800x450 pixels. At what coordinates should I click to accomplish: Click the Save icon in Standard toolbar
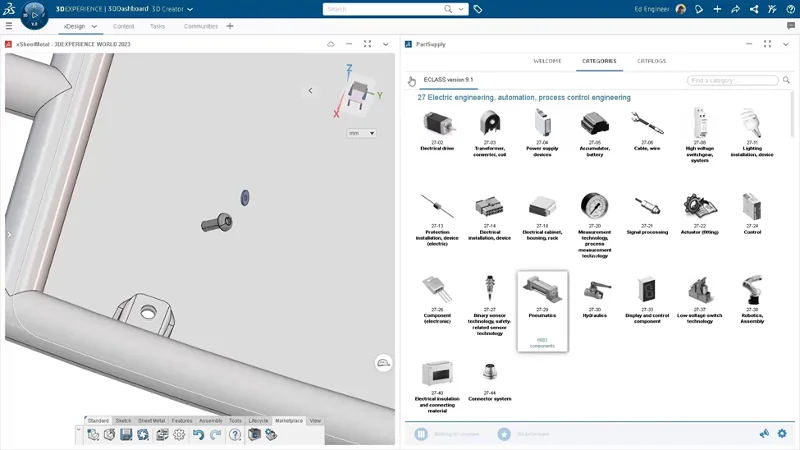click(126, 435)
